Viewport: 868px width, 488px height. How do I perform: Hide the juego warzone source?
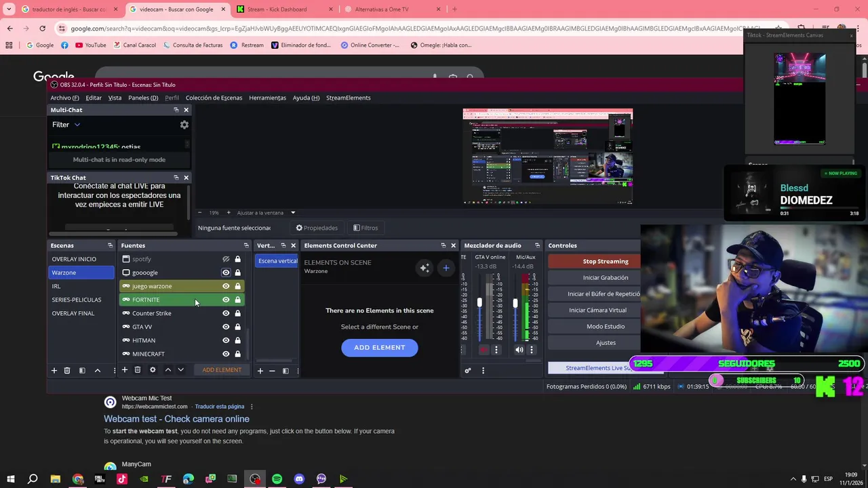[x=226, y=286]
